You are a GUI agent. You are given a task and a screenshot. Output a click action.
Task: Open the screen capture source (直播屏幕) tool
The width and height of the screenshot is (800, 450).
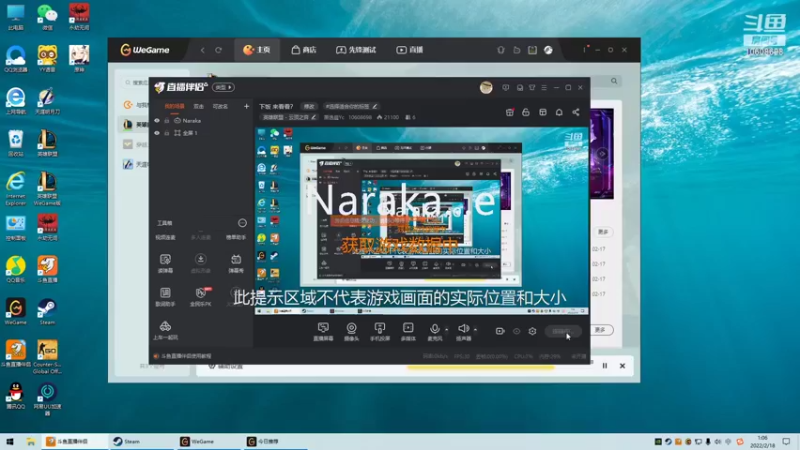click(x=323, y=331)
